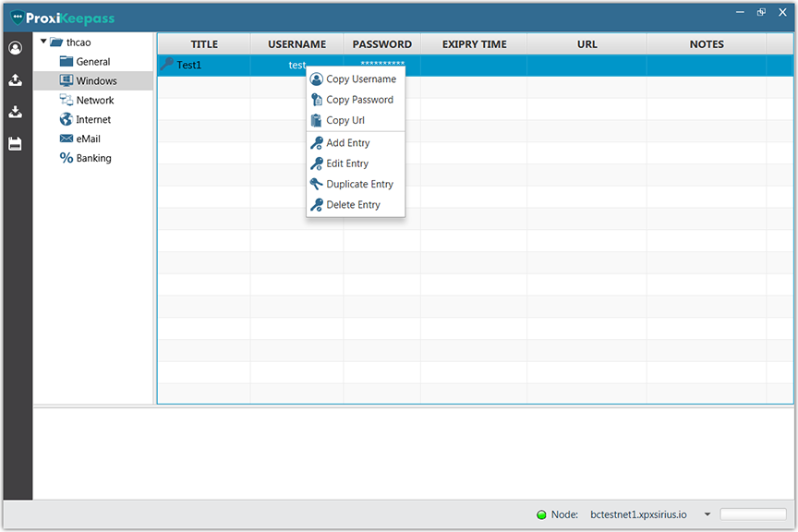Select the Windows group icon in tree
798x532 pixels.
click(x=66, y=80)
